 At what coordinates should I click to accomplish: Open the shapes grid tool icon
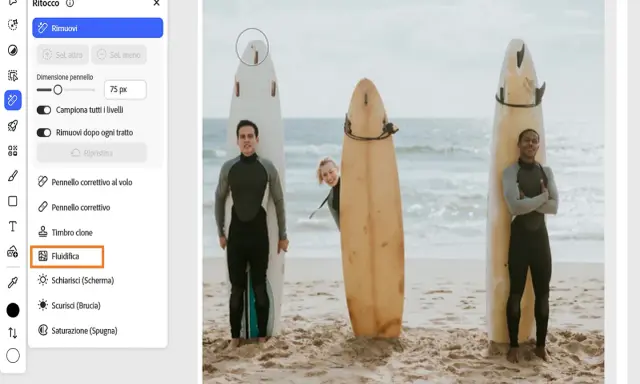(13, 151)
